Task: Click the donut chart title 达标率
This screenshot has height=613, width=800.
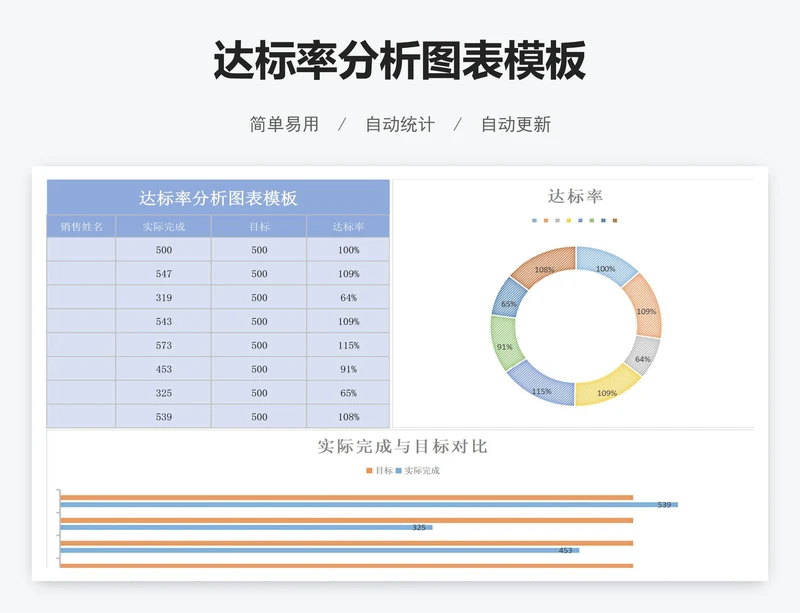Action: pyautogui.click(x=575, y=197)
